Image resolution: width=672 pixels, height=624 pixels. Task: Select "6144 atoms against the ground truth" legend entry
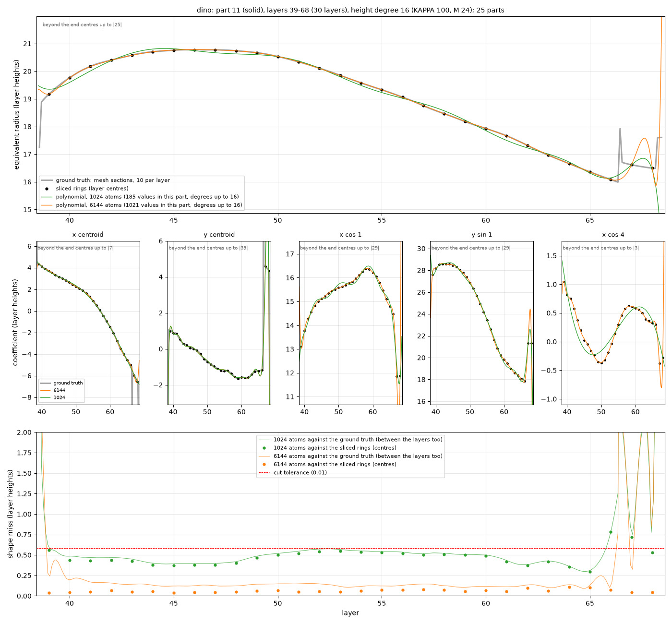(x=358, y=456)
